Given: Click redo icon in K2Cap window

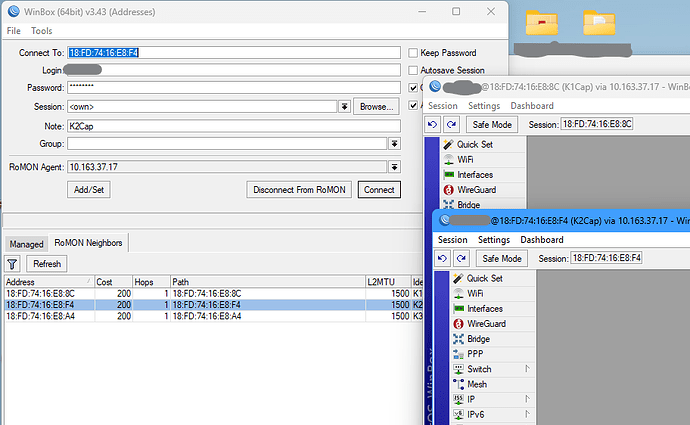Looking at the screenshot, I should tap(461, 258).
